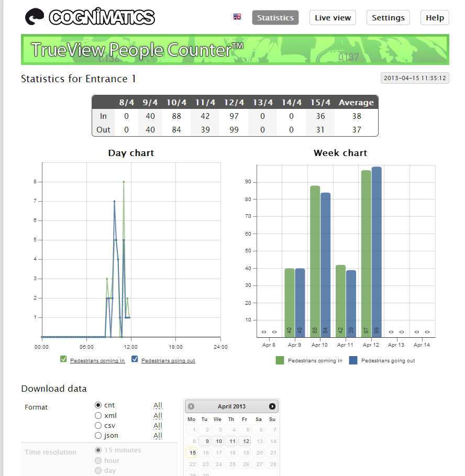Viewport: 465px width, 476px height.
Task: Click the 12/4 column header in the table
Action: tap(234, 102)
